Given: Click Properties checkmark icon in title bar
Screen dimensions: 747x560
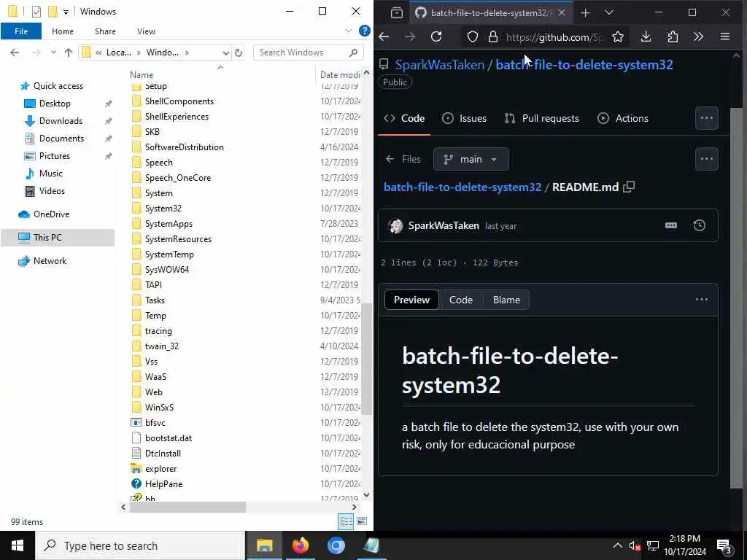Looking at the screenshot, I should coord(36,12).
